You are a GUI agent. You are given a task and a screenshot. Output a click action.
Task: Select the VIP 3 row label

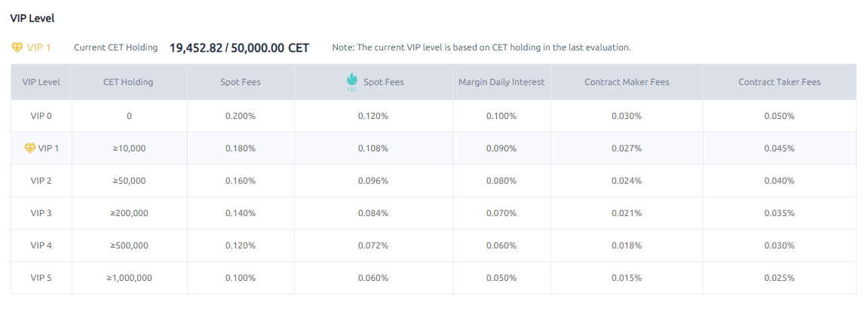(41, 213)
